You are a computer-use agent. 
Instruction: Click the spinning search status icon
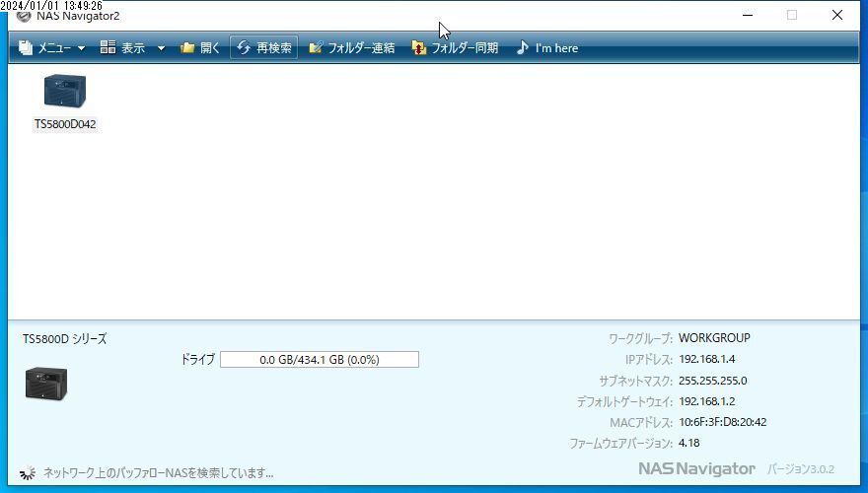click(28, 473)
